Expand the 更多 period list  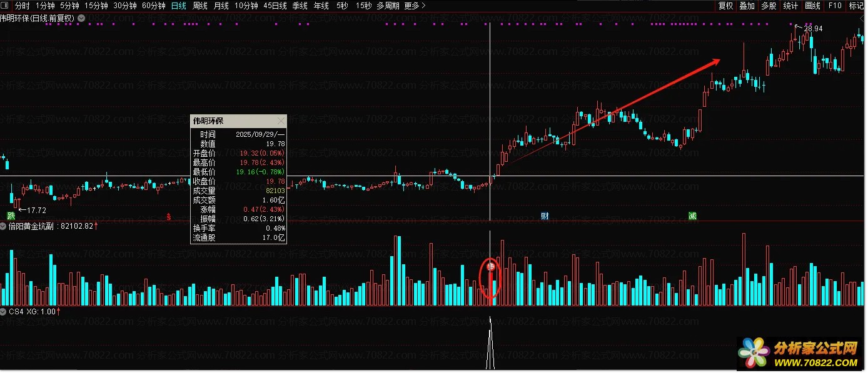tap(414, 6)
